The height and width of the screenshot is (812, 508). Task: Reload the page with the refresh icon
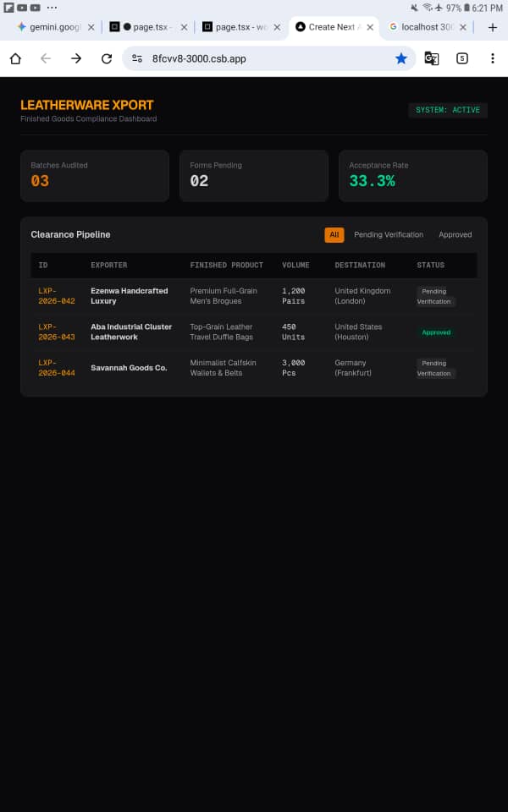pyautogui.click(x=107, y=58)
